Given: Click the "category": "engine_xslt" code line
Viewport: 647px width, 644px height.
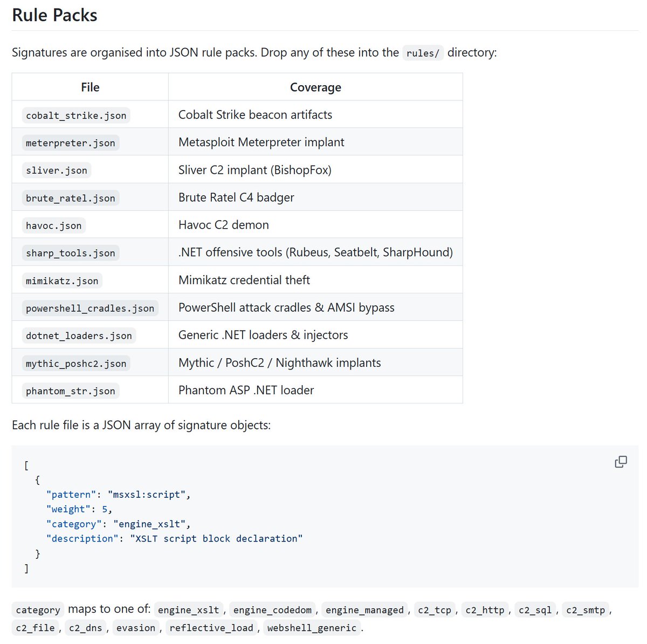Looking at the screenshot, I should coord(119,524).
